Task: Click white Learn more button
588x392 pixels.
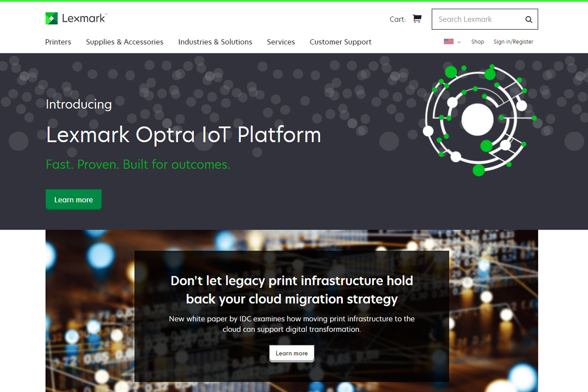Action: pos(291,353)
